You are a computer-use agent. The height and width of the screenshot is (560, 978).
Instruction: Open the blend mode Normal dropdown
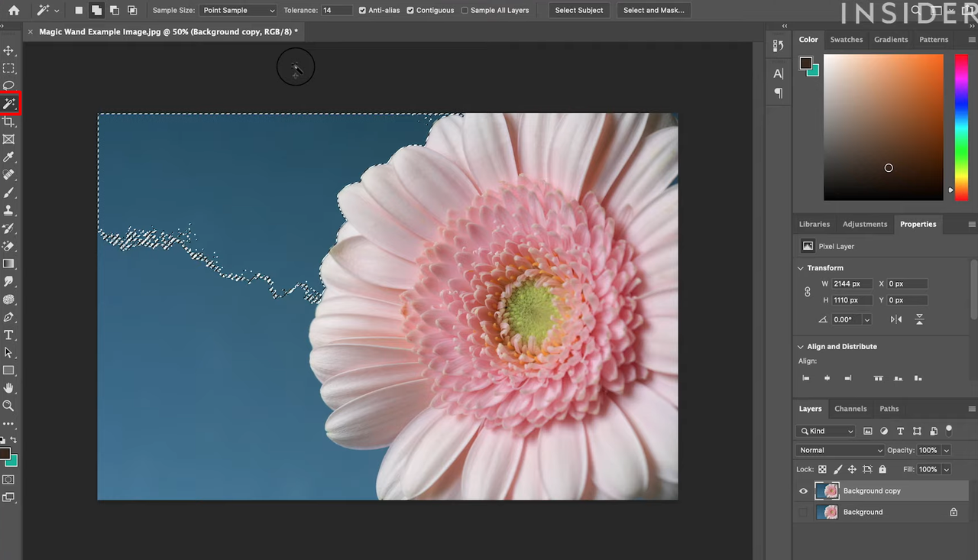(839, 450)
